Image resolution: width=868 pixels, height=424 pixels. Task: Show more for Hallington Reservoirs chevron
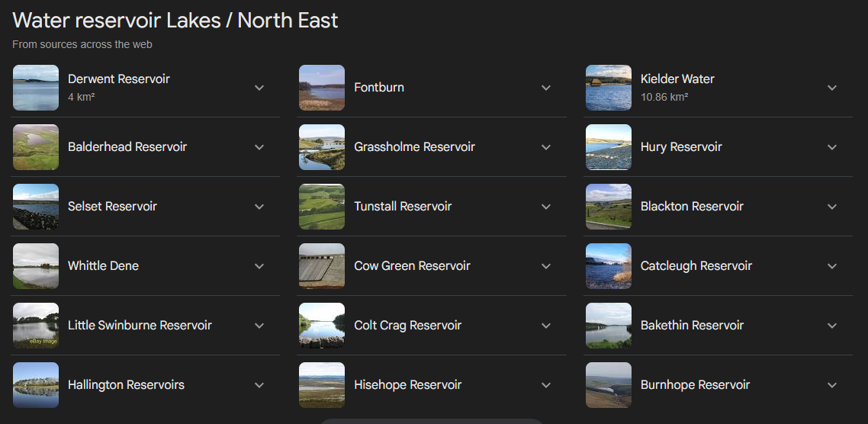[259, 385]
